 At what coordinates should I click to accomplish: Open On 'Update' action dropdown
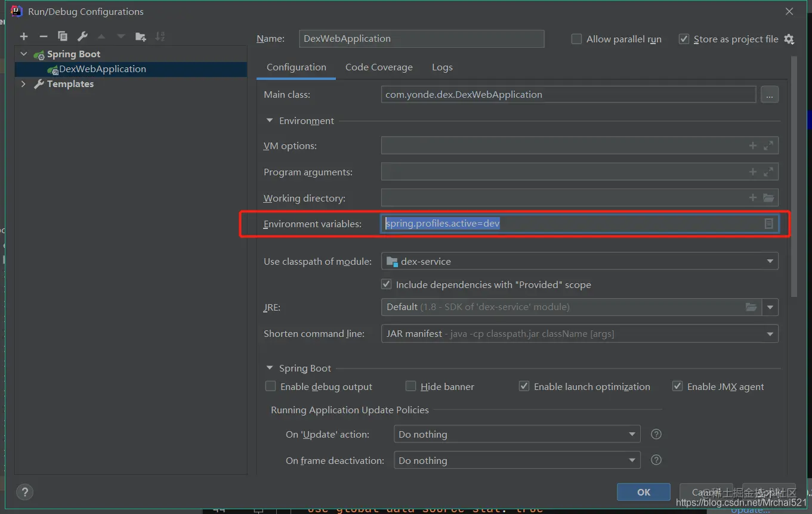point(517,434)
